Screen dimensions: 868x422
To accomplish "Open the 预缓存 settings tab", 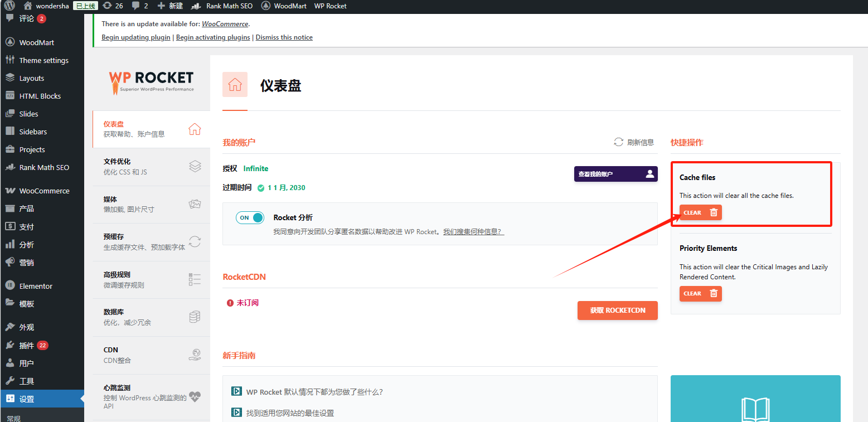I will coord(144,242).
